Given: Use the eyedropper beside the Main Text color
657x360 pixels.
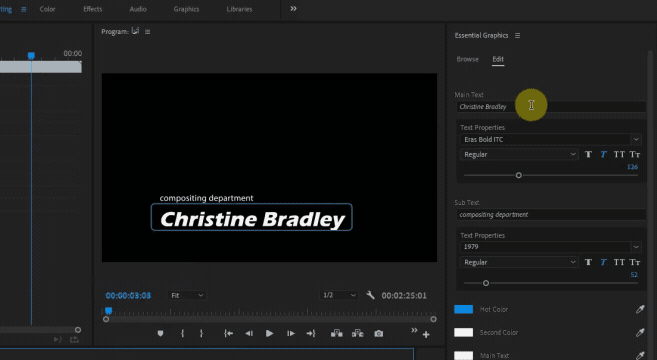Looking at the screenshot, I should point(640,355).
